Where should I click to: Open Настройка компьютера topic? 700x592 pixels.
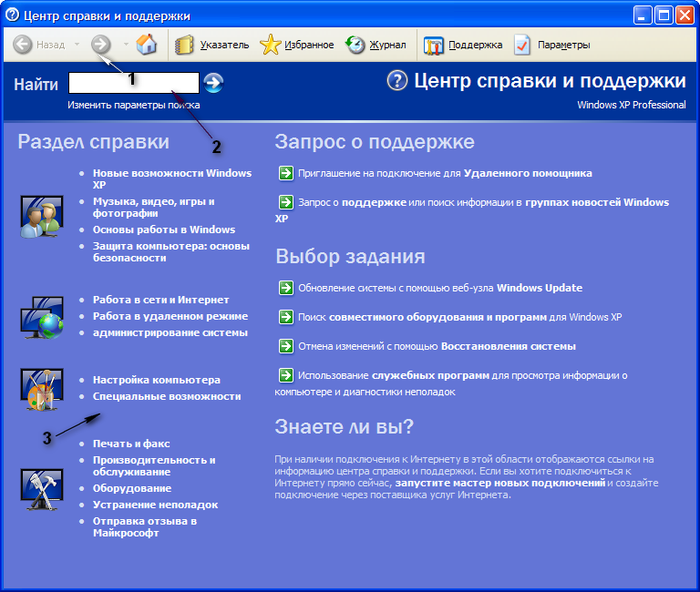click(x=156, y=380)
